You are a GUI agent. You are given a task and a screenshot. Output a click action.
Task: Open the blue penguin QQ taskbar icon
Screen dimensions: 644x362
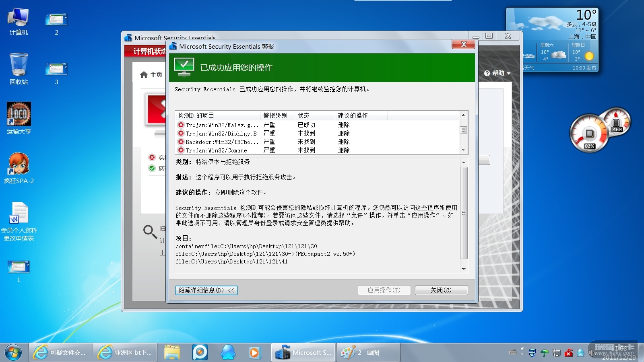(228, 352)
